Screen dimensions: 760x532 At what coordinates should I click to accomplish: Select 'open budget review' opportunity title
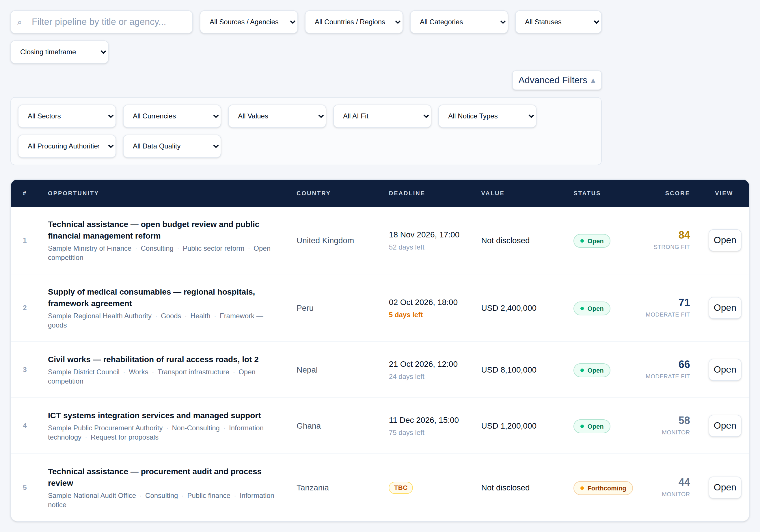pyautogui.click(x=154, y=230)
